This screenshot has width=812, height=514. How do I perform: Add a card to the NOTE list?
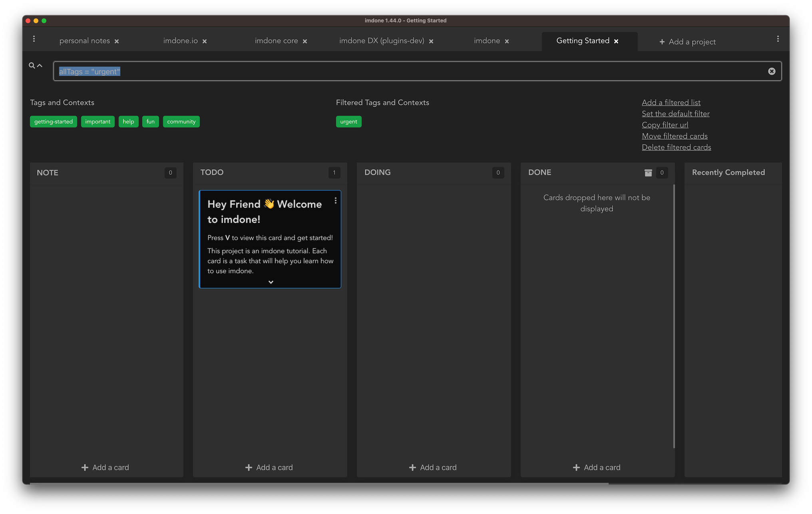[x=105, y=467]
